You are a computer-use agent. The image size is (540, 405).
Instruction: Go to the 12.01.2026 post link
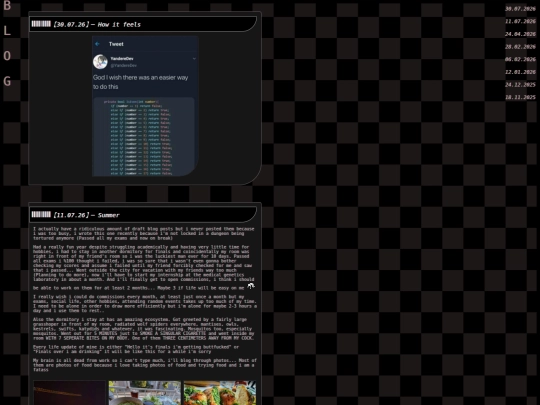coord(520,72)
